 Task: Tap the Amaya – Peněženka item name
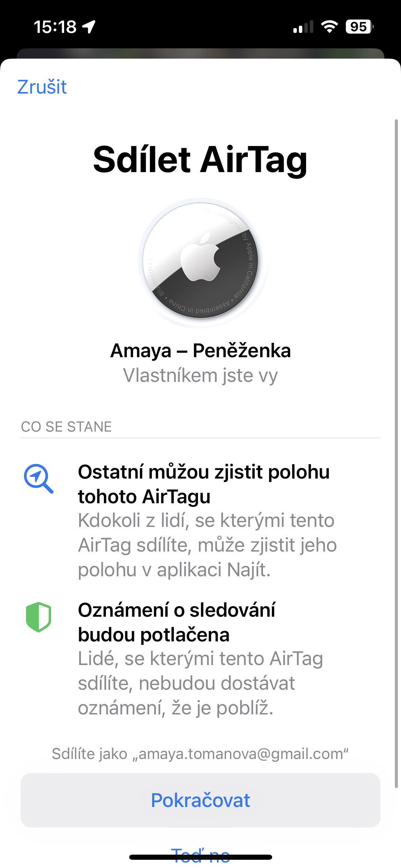tap(200, 351)
